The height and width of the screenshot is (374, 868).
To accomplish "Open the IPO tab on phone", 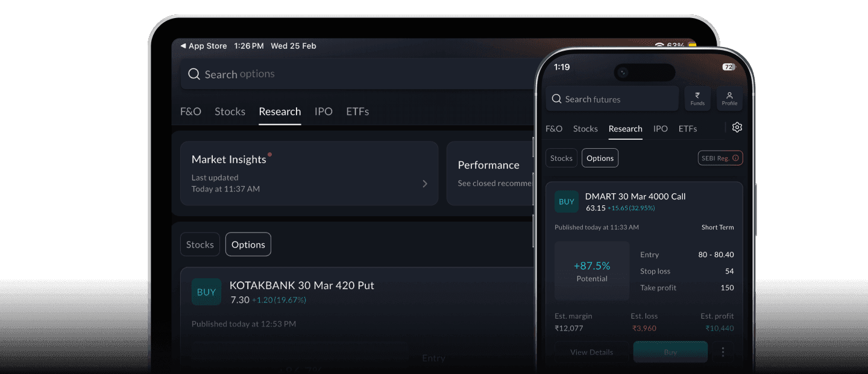I will coord(660,129).
